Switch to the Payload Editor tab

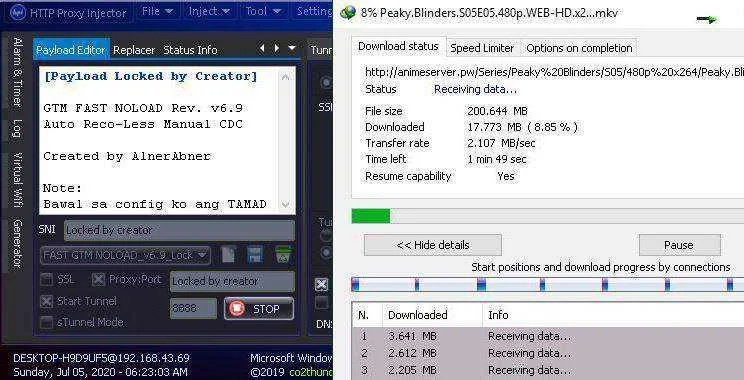(x=71, y=50)
